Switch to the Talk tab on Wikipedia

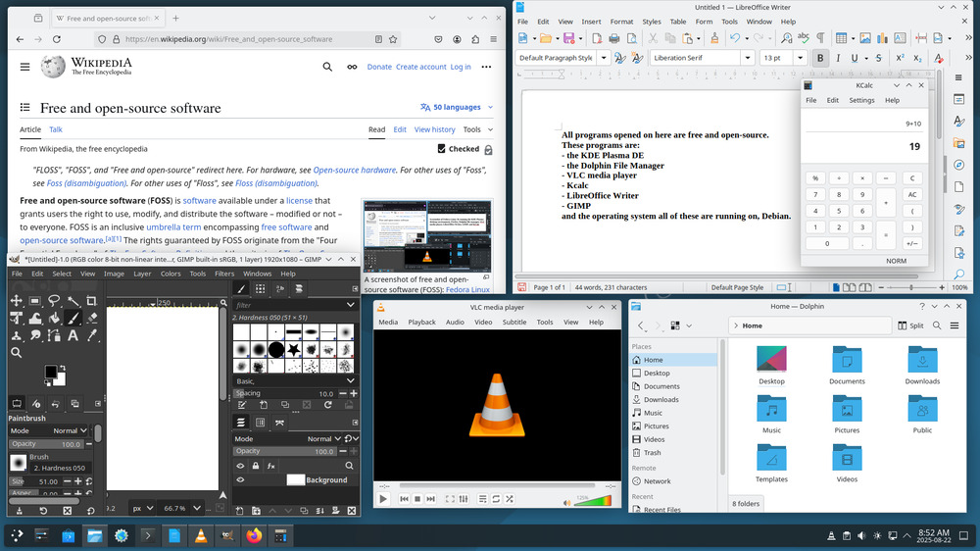(56, 129)
